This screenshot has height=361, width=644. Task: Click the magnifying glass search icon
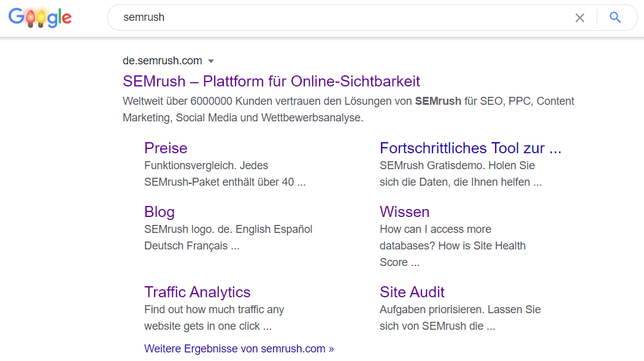click(x=615, y=17)
